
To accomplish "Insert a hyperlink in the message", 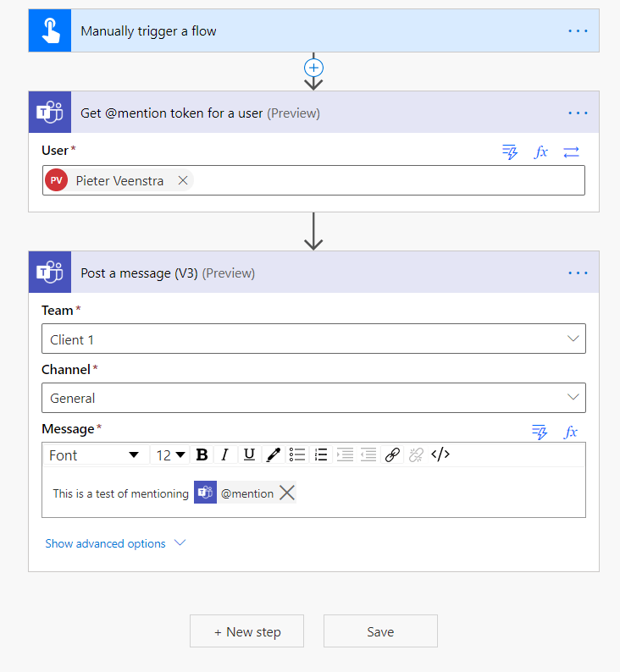I will click(392, 454).
